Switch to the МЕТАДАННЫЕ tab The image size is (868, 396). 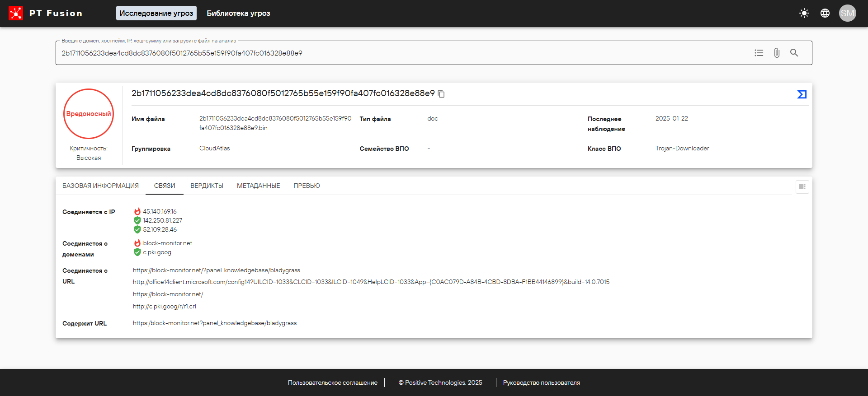pyautogui.click(x=258, y=186)
